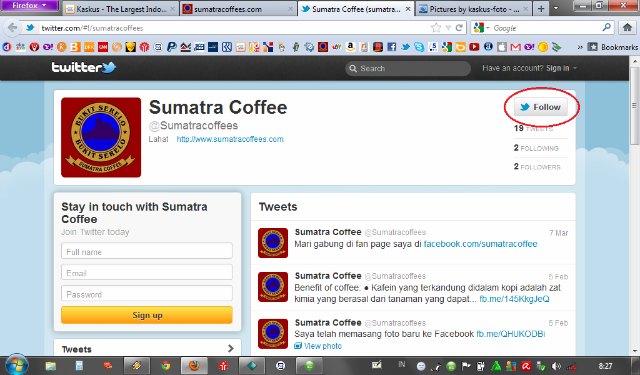
Task: Open the Windows Start menu
Action: (x=17, y=365)
